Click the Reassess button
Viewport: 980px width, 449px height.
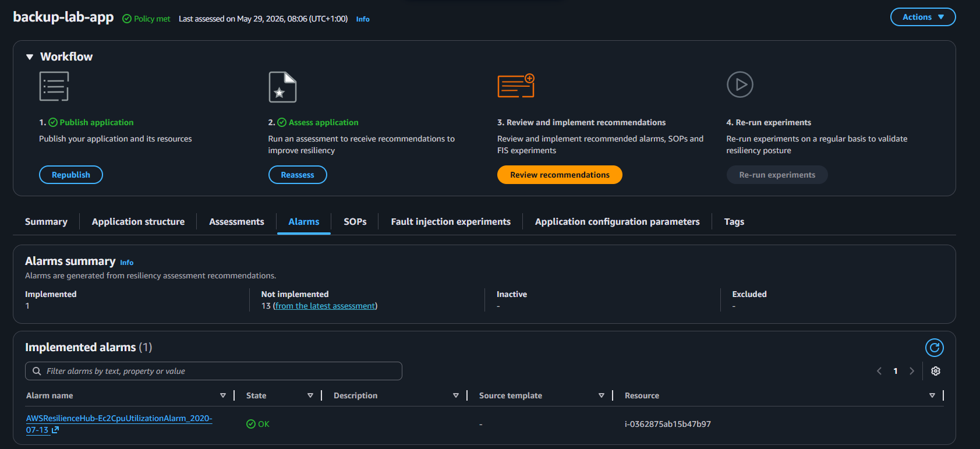298,175
